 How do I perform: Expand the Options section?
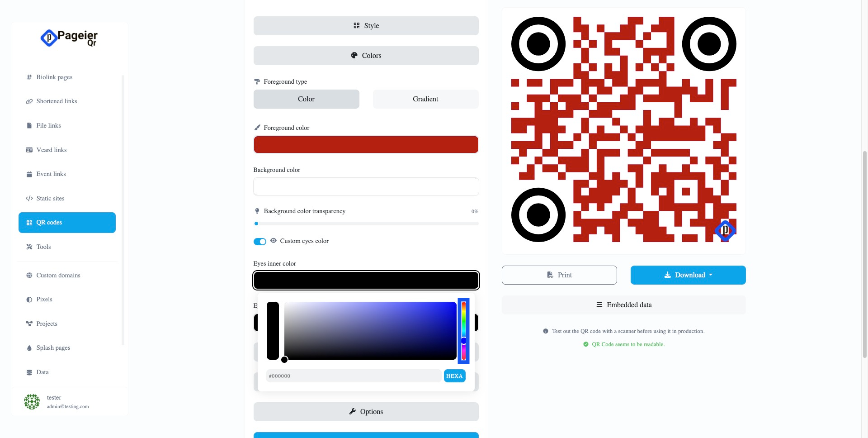pos(366,412)
